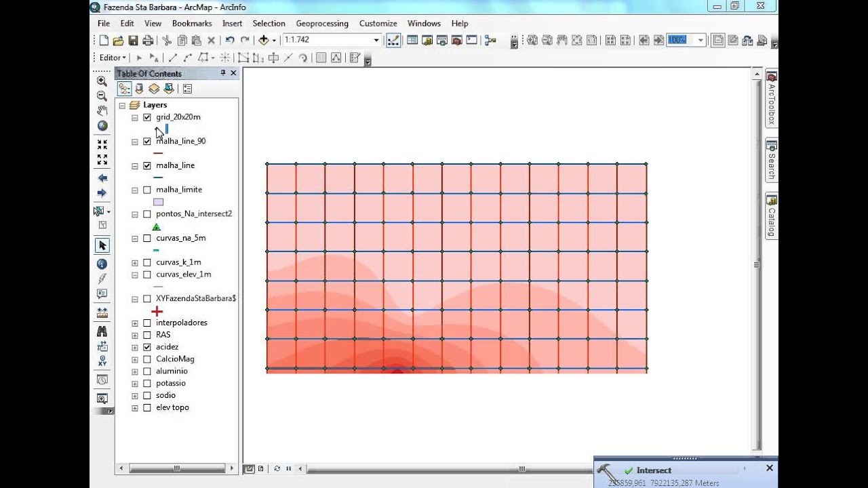The height and width of the screenshot is (488, 868).
Task: Click the Table Of Contents horizontal scrollbar
Action: click(x=176, y=468)
